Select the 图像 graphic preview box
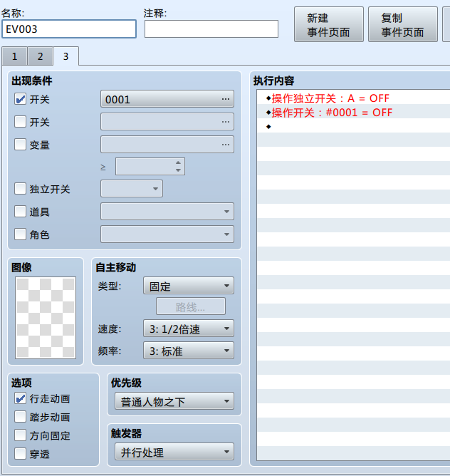 click(46, 318)
